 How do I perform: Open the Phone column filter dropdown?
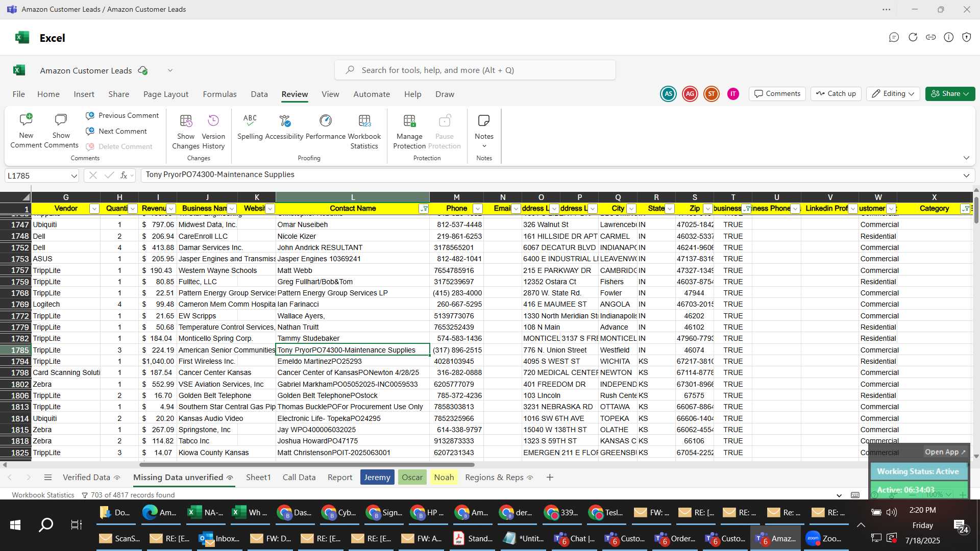click(478, 209)
